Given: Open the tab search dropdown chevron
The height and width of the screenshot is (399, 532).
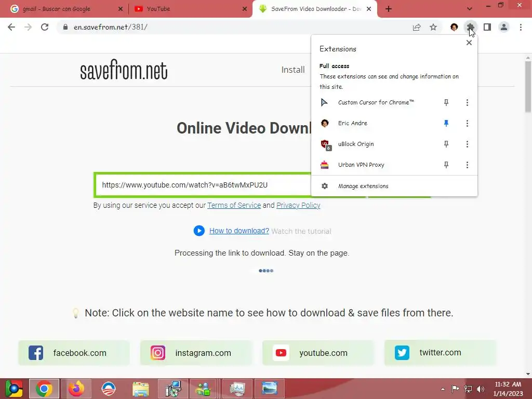Looking at the screenshot, I should pyautogui.click(x=469, y=9).
